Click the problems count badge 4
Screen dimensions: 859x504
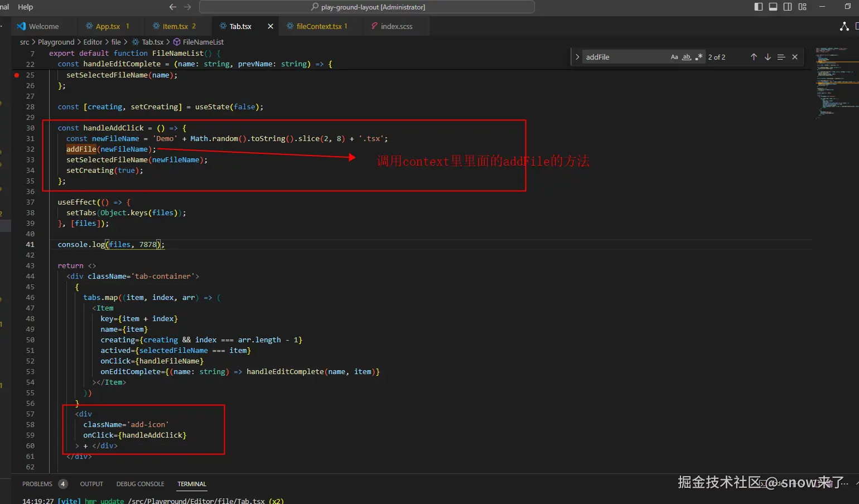coord(63,484)
